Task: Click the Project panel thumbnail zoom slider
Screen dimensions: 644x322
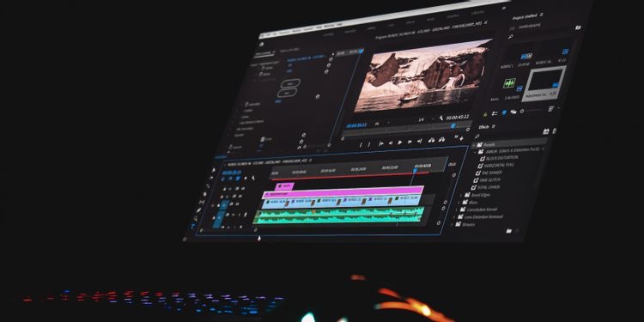Action: (x=522, y=112)
